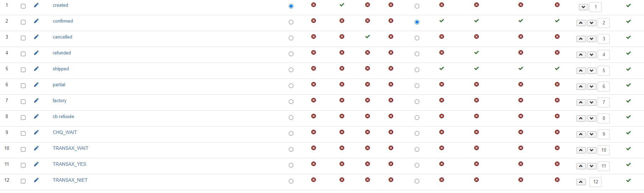Move confirmed down with the down arrow
The width and height of the screenshot is (644, 193).
click(592, 23)
